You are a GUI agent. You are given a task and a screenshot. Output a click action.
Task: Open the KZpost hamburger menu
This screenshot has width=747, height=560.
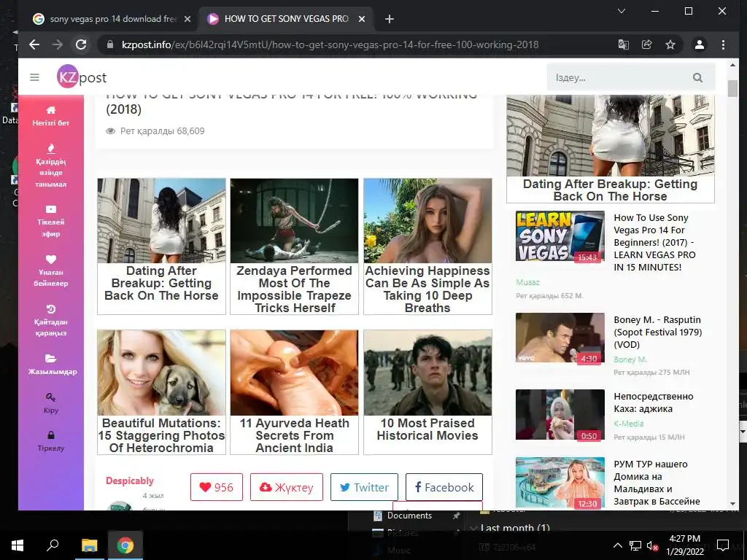tap(34, 77)
